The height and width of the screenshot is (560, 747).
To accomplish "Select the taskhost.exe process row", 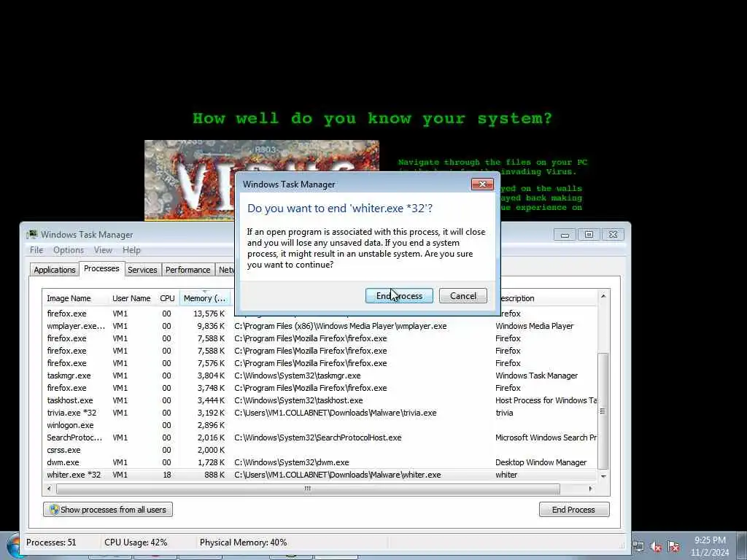I will click(x=320, y=400).
